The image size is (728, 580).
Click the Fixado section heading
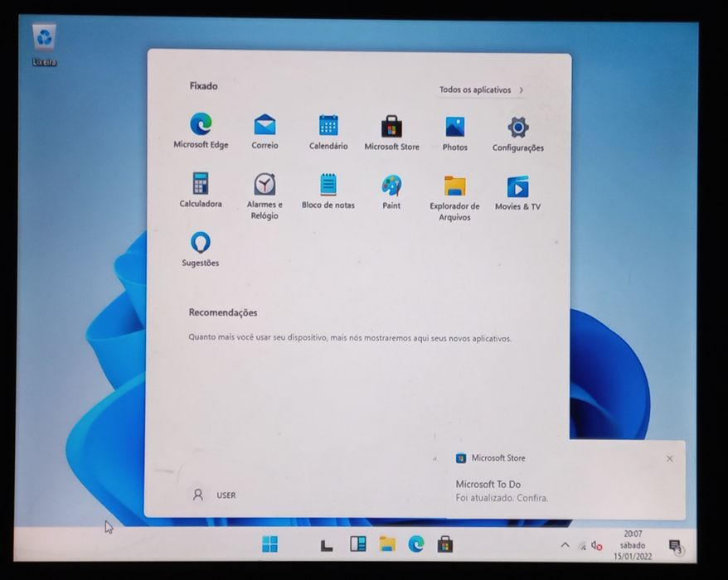click(203, 86)
